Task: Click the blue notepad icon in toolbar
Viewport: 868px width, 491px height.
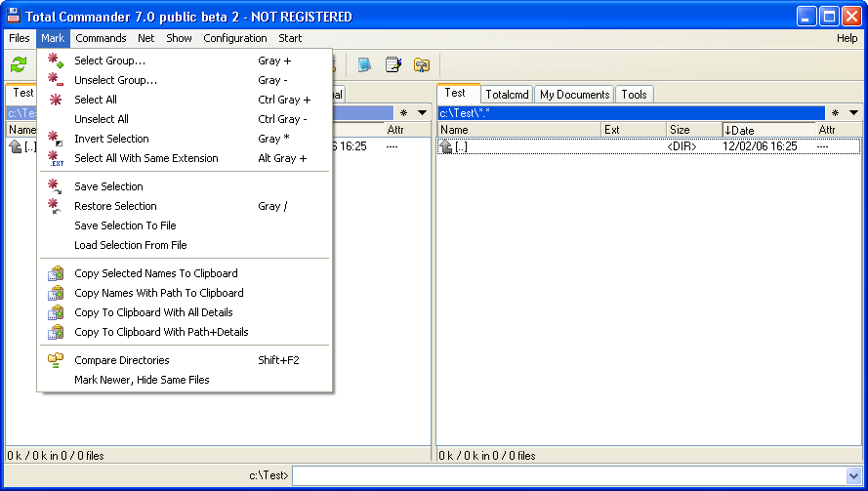Action: tap(363, 64)
